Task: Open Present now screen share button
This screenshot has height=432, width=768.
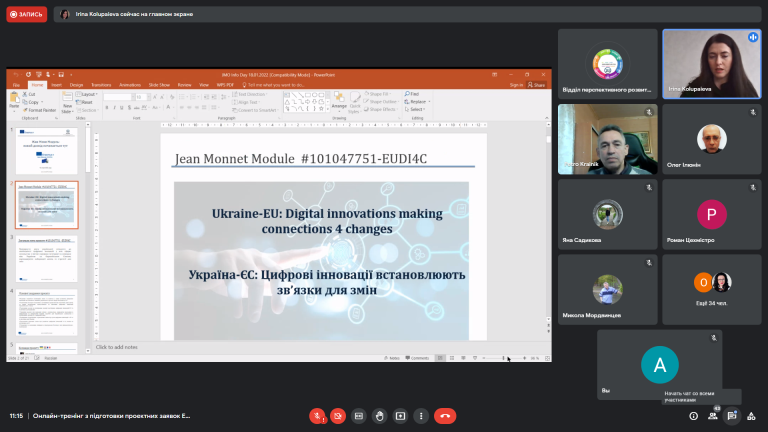Action: point(400,416)
